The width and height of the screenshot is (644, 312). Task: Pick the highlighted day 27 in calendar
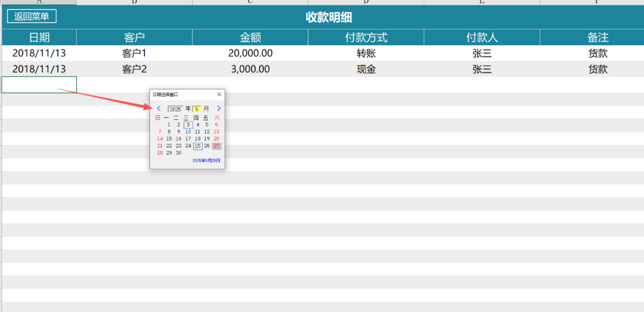[x=216, y=146]
